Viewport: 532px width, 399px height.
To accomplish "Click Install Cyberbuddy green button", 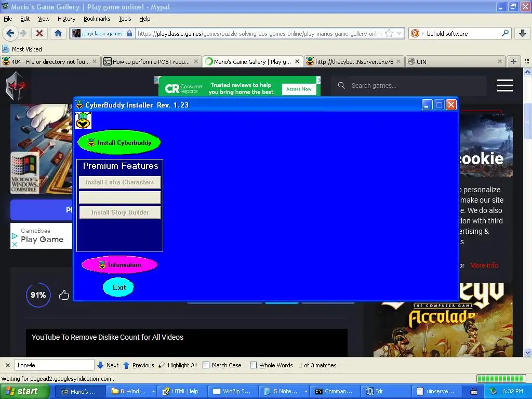I will [119, 142].
